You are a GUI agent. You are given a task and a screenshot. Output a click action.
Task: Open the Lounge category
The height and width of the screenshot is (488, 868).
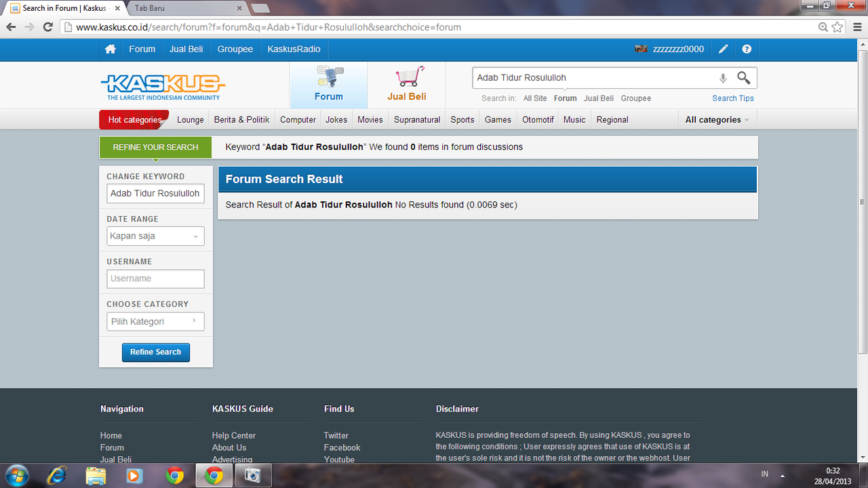pyautogui.click(x=191, y=120)
